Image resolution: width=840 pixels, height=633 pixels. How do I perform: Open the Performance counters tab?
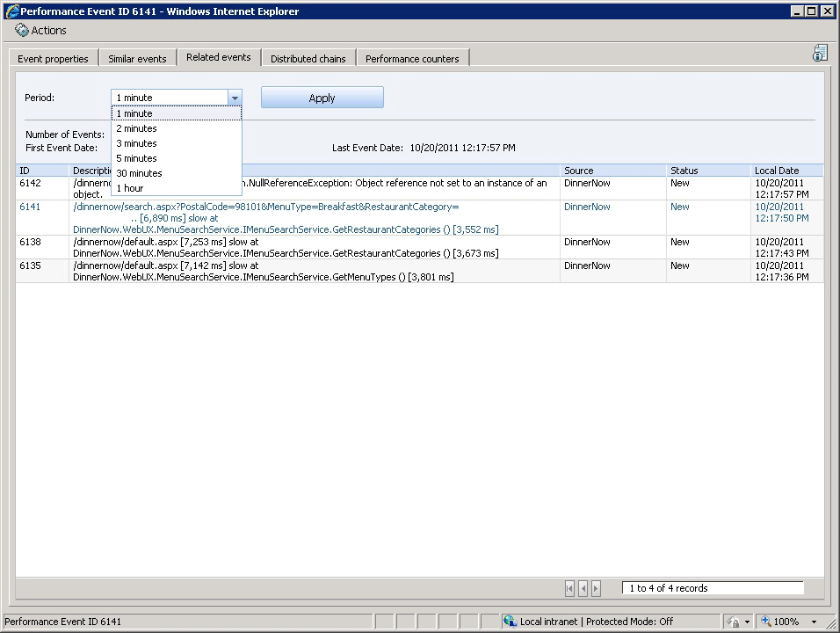[x=412, y=58]
